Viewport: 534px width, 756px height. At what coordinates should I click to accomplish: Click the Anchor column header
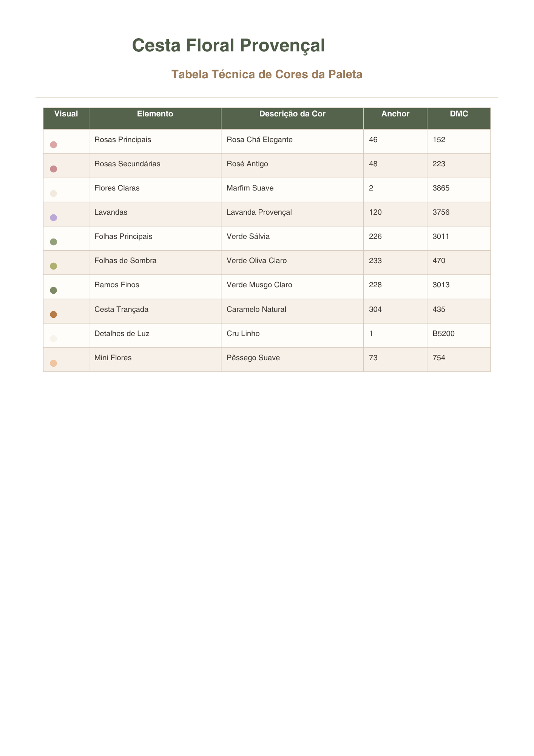(395, 114)
